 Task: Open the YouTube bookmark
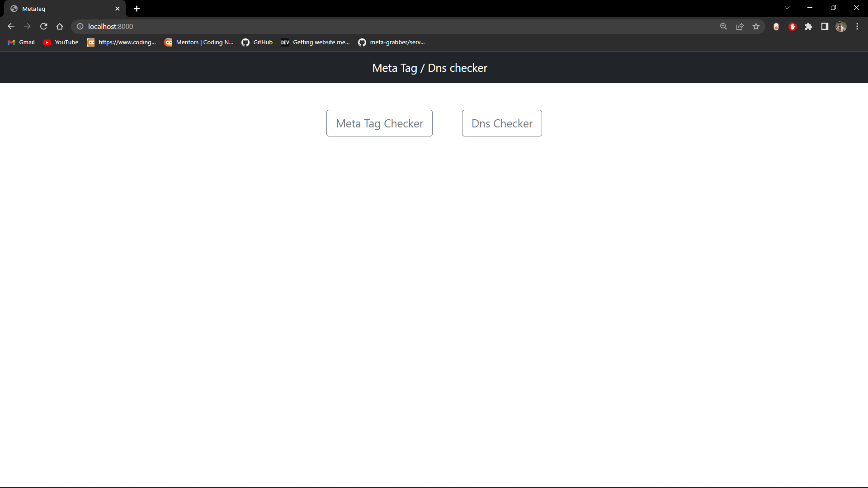click(x=60, y=42)
